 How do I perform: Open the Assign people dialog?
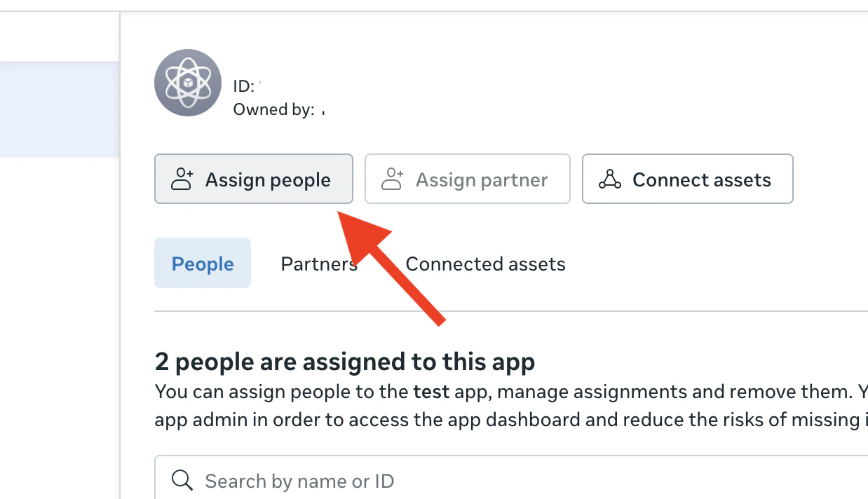click(x=254, y=179)
